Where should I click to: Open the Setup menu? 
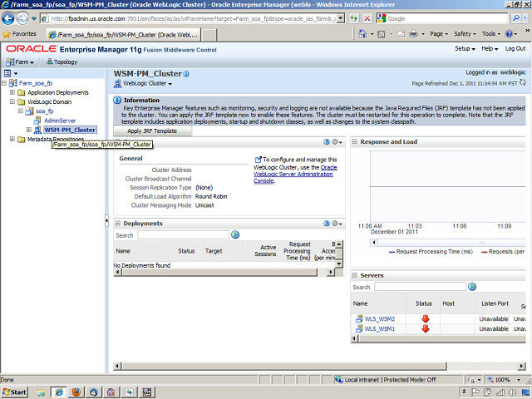coord(465,49)
